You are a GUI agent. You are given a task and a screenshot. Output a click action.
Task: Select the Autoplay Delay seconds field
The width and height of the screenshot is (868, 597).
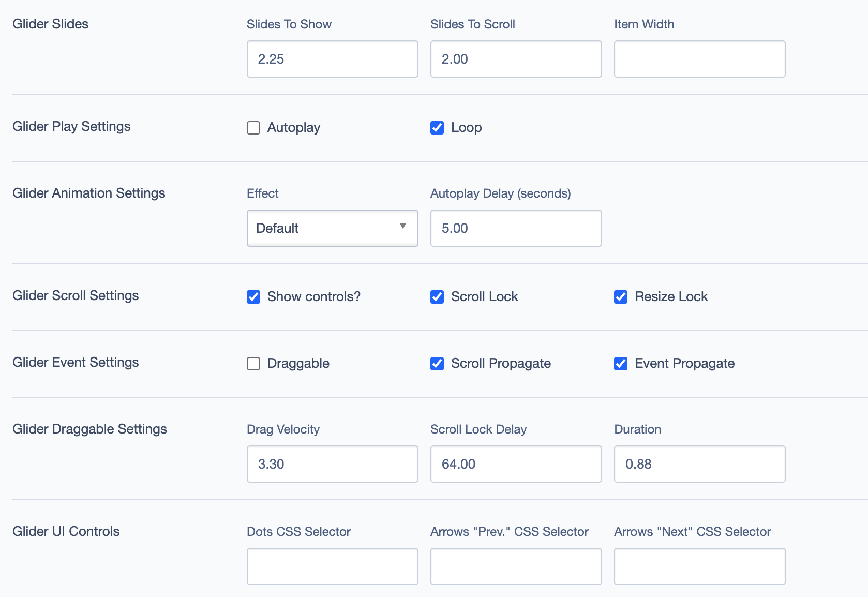click(516, 228)
